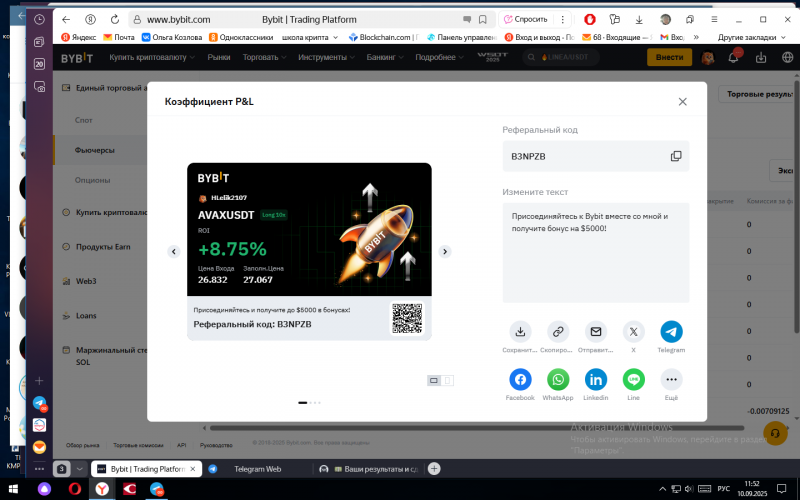Image resolution: width=800 pixels, height=500 pixels.
Task: Switch to the Telegram Web tab
Action: [x=257, y=469]
